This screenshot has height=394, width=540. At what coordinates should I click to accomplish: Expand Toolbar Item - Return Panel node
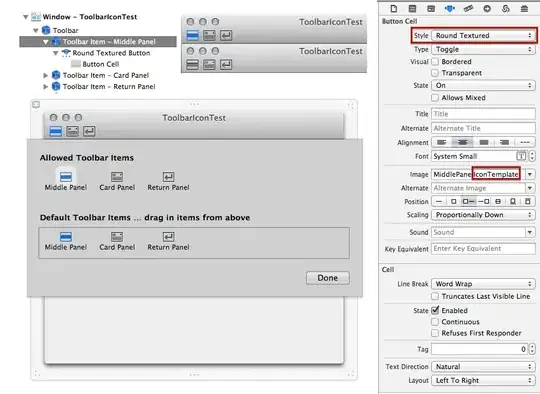click(45, 86)
